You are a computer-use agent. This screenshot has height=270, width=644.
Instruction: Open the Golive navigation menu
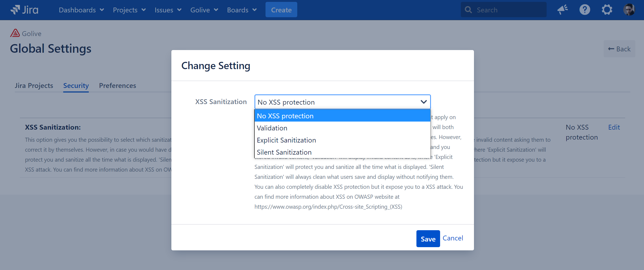(x=204, y=10)
